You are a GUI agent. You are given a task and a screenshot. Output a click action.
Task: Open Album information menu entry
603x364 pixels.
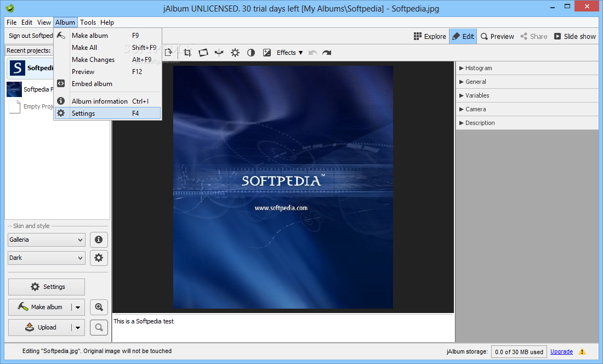(107, 101)
